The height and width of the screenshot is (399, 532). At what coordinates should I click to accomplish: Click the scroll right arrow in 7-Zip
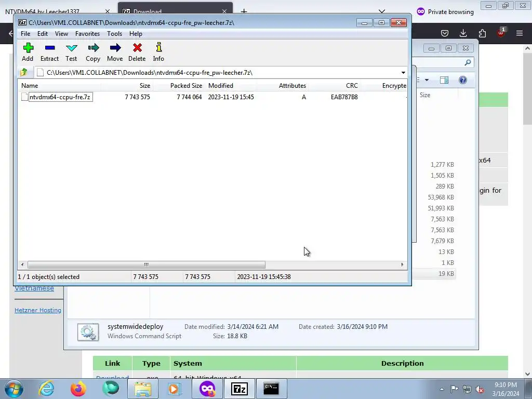[x=403, y=264]
